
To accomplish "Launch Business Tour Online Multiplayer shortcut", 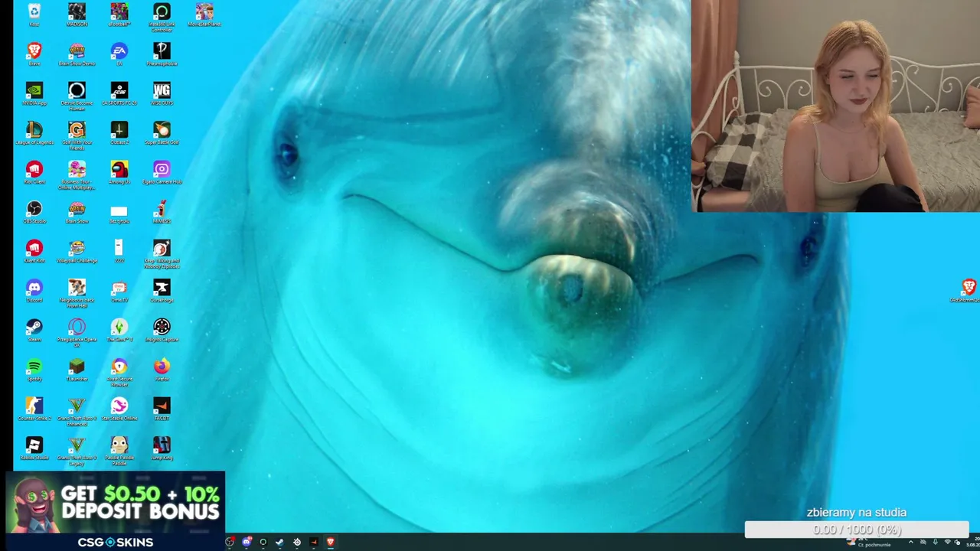I will tap(77, 175).
